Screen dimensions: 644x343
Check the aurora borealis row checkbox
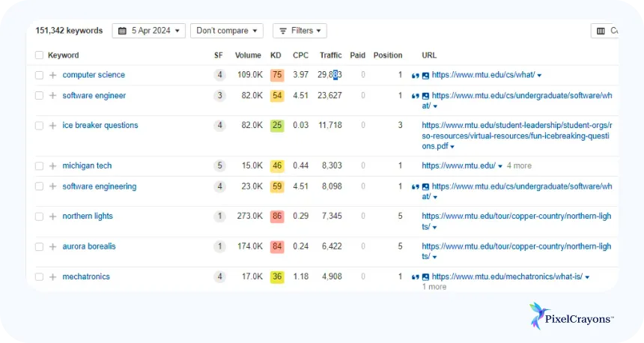point(39,247)
